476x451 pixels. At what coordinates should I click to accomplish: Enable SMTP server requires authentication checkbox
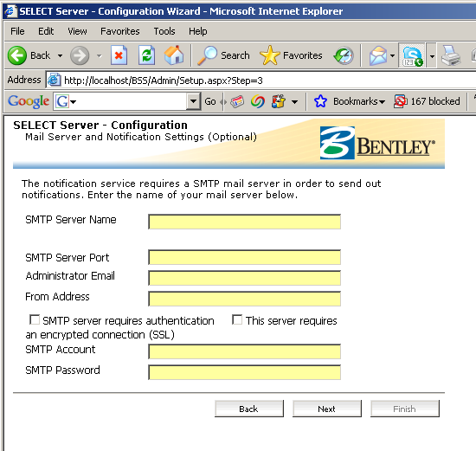tap(35, 319)
